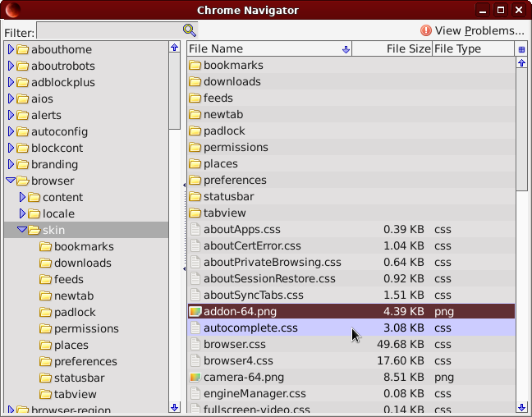
Task: Click the tree scroll down arrow
Action: tap(174, 407)
